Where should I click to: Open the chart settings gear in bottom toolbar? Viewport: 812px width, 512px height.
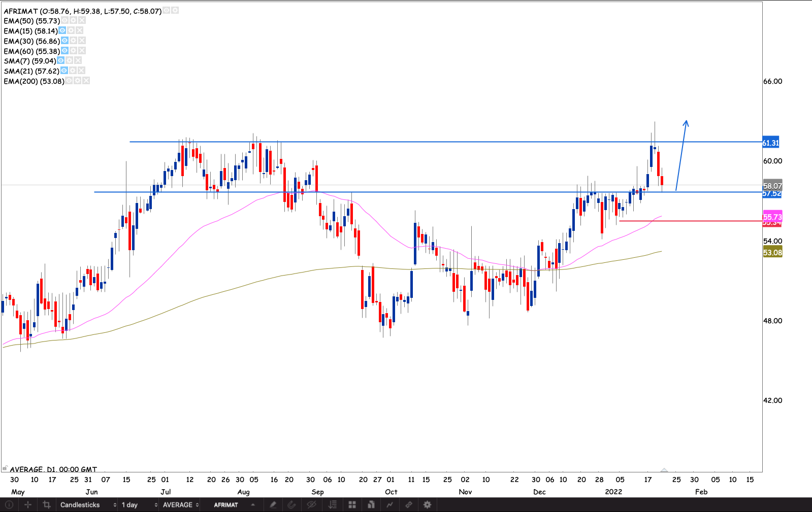tap(427, 505)
